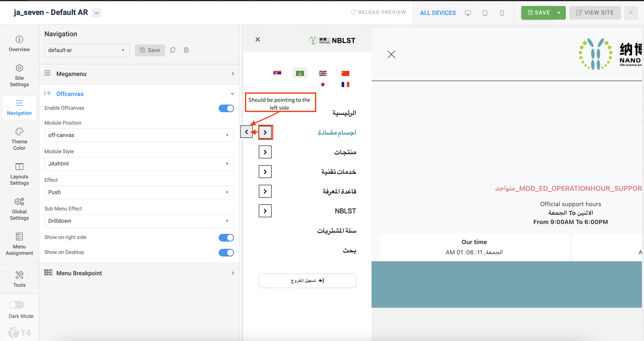644x341 pixels.
Task: Click the China flag language switcher
Action: [x=345, y=73]
